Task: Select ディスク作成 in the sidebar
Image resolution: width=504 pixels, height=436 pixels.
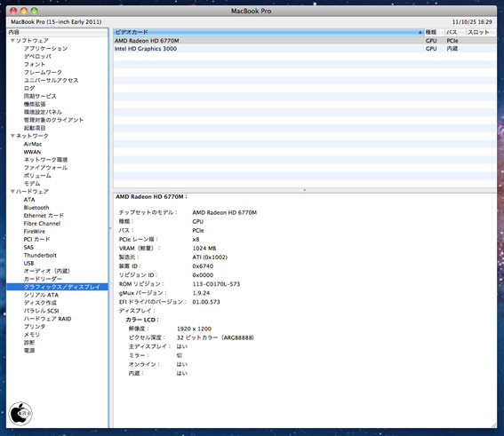Action: tap(40, 303)
